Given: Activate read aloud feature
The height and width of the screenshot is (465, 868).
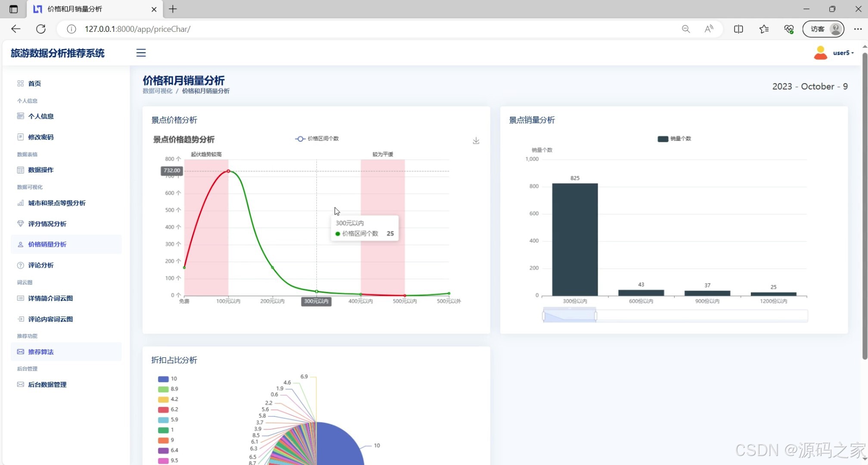Looking at the screenshot, I should click(x=709, y=29).
